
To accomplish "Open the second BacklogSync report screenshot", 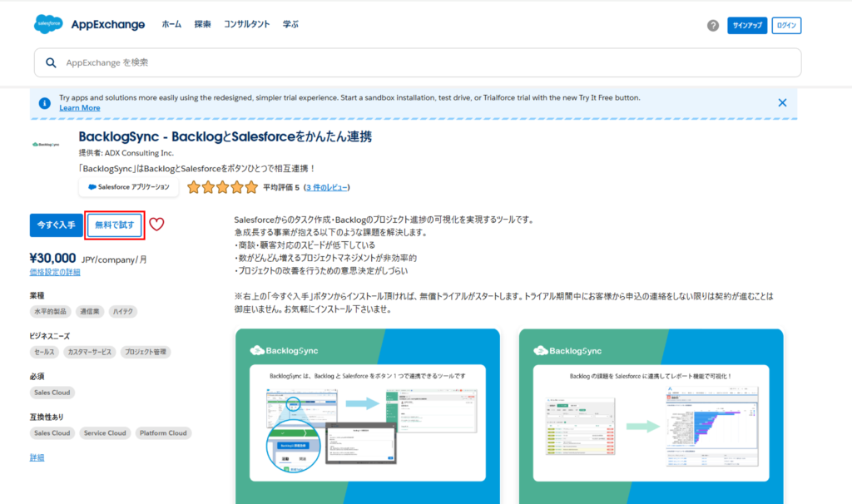I will 651,416.
